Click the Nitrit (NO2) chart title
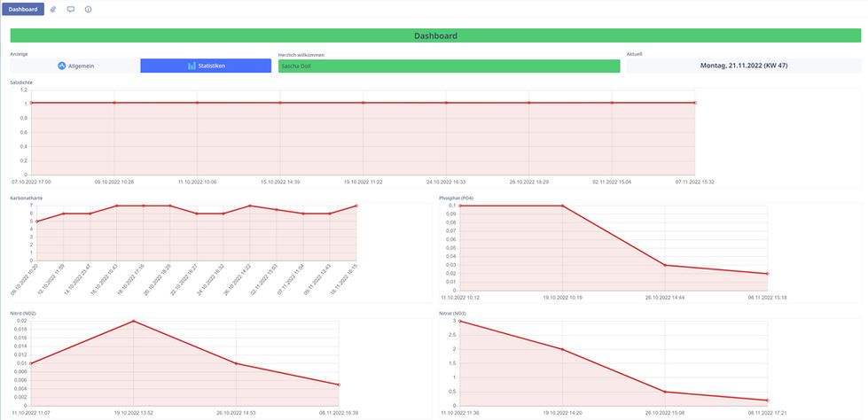 [x=23, y=313]
